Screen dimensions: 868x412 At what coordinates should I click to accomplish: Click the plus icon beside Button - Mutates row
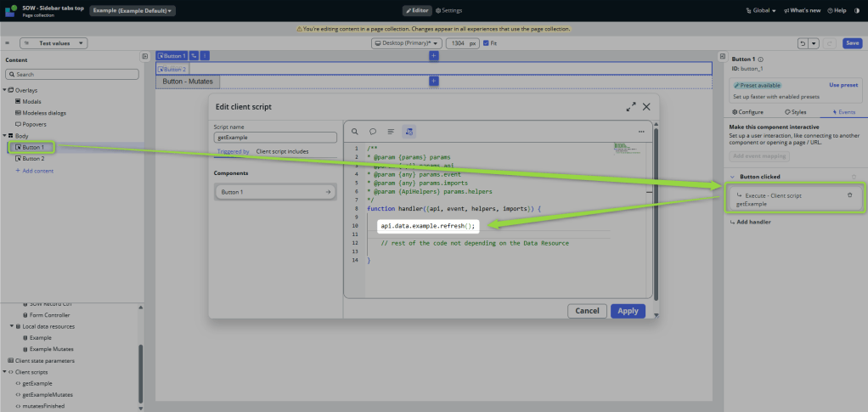[x=433, y=82]
